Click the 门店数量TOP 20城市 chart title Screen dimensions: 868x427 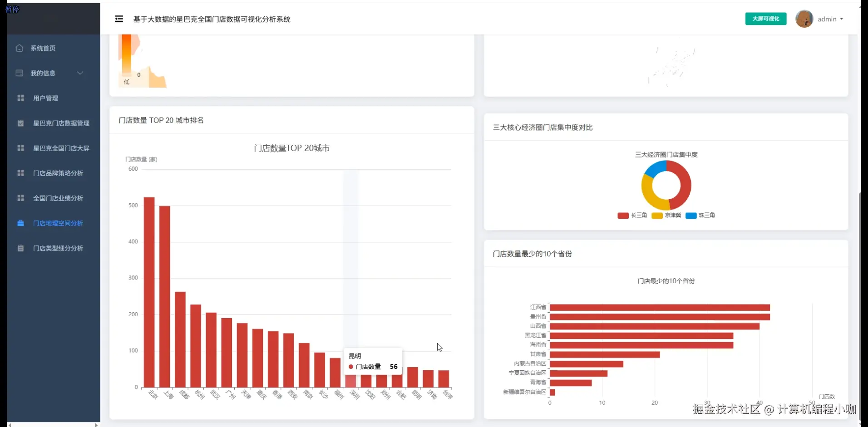tap(292, 148)
